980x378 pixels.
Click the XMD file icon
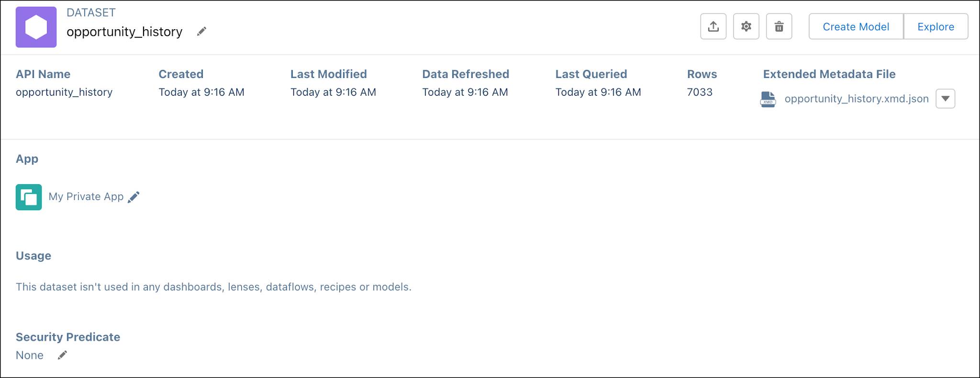coord(768,99)
